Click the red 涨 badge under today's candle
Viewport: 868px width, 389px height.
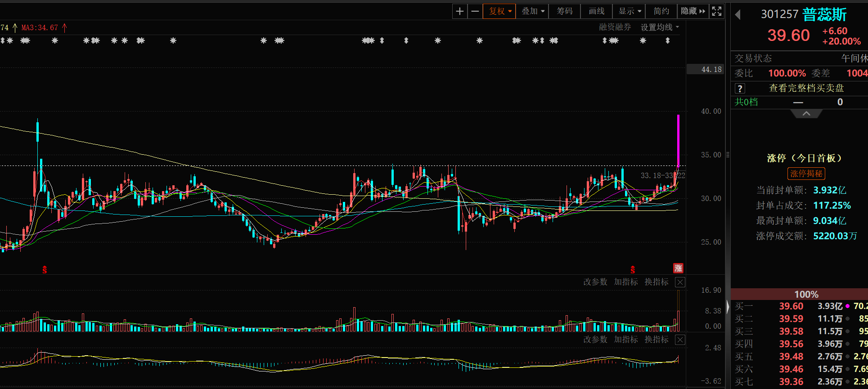(678, 268)
